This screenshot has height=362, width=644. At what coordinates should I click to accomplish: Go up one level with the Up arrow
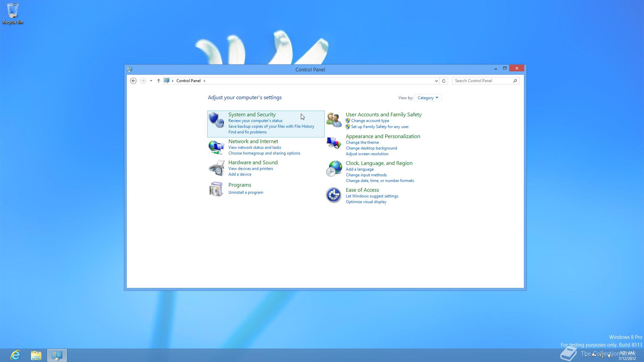[x=159, y=81]
